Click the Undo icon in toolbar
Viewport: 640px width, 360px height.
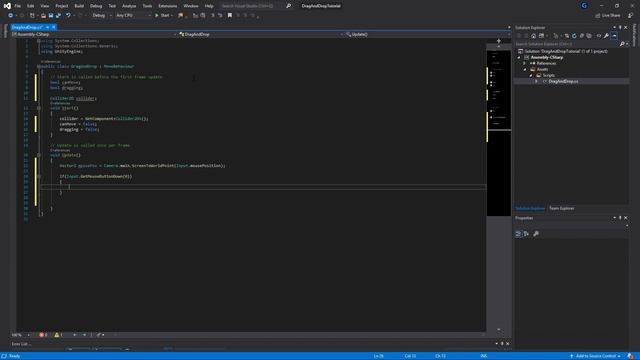[69, 16]
